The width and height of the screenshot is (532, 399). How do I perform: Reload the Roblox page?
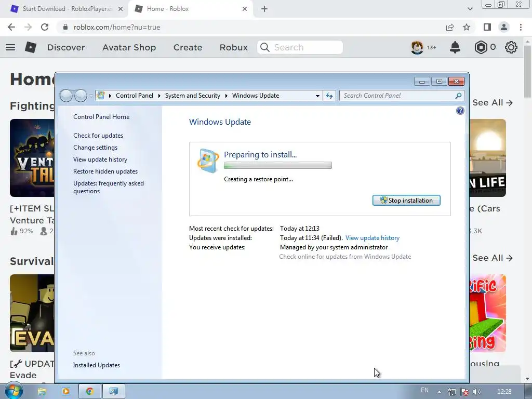point(45,27)
